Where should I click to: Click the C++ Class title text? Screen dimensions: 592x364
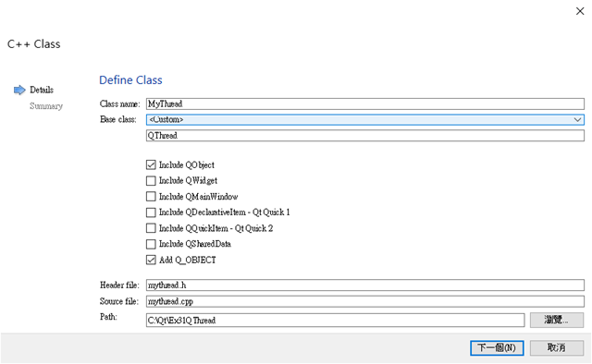(x=34, y=44)
